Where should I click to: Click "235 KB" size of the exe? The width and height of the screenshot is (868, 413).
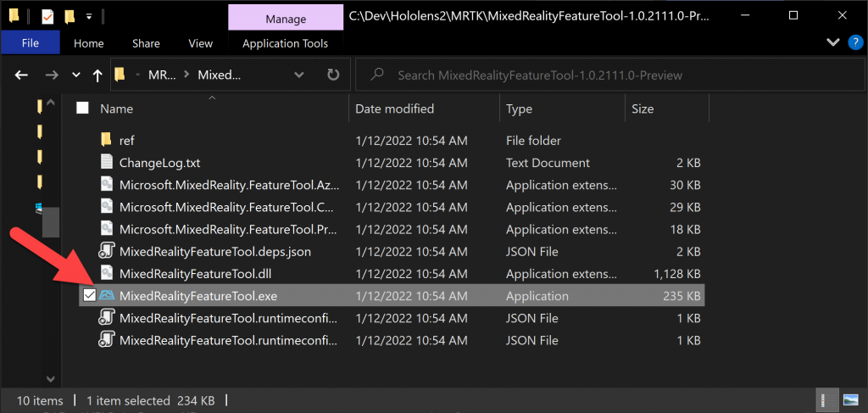click(x=682, y=296)
